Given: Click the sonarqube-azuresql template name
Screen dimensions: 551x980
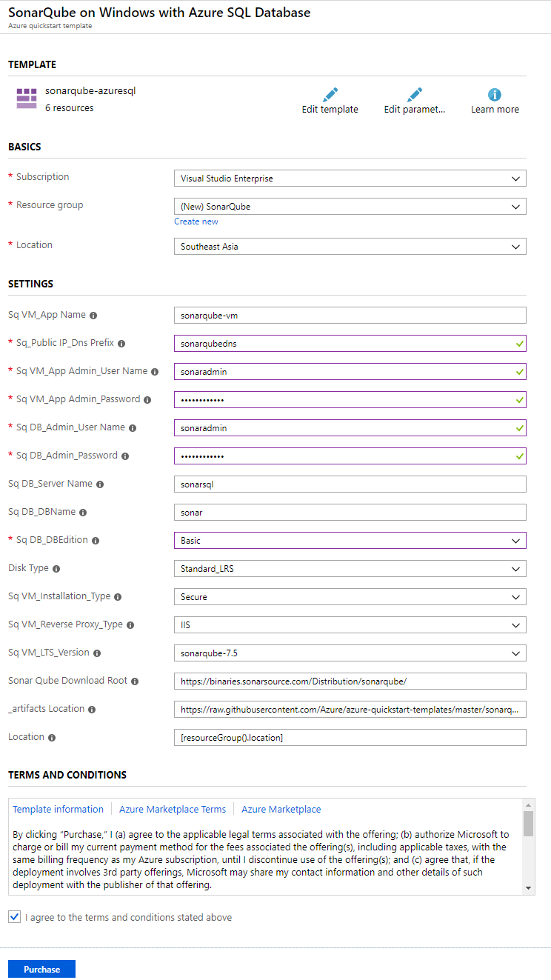Looking at the screenshot, I should pos(90,91).
